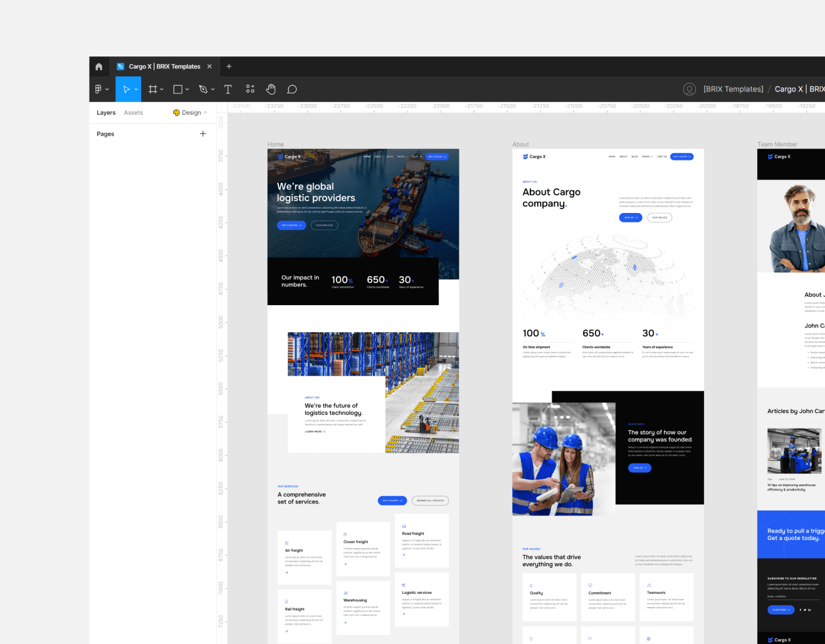
Task: Open the account avatar menu
Action: 689,89
